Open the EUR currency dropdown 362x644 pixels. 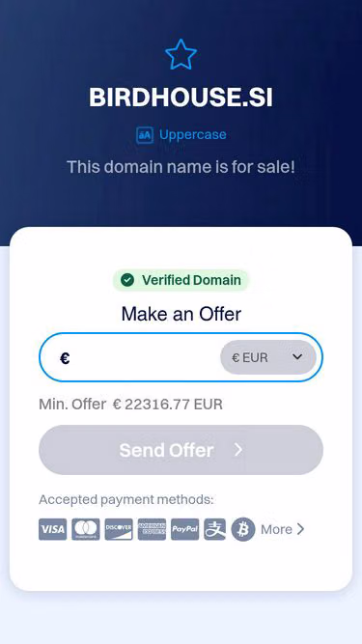(268, 357)
